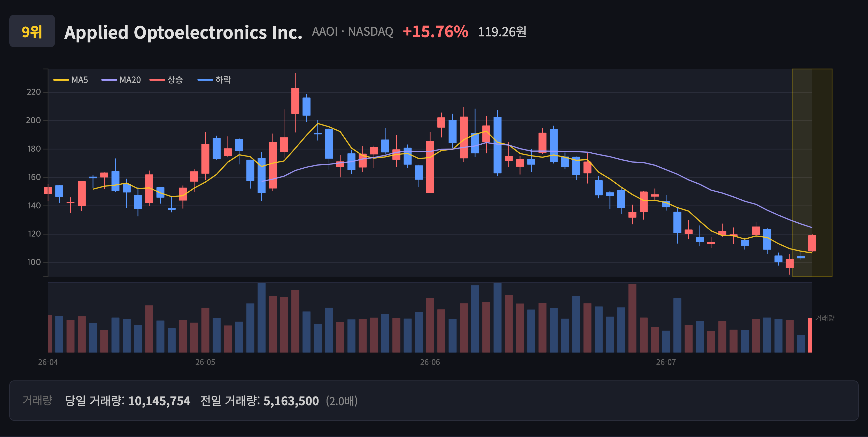Toggle the MA5 legend entry

tap(71, 80)
